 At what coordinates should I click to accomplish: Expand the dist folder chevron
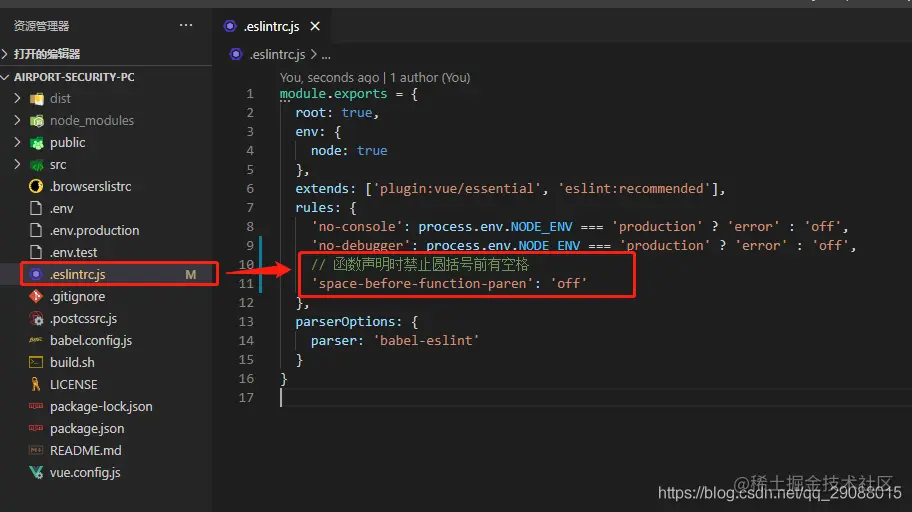pos(17,98)
